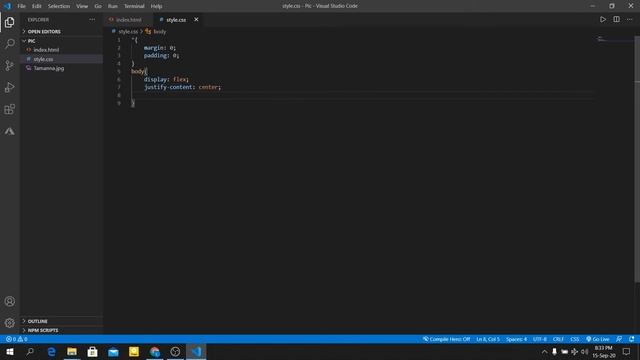Click the flex value on line 6

pos(180,79)
